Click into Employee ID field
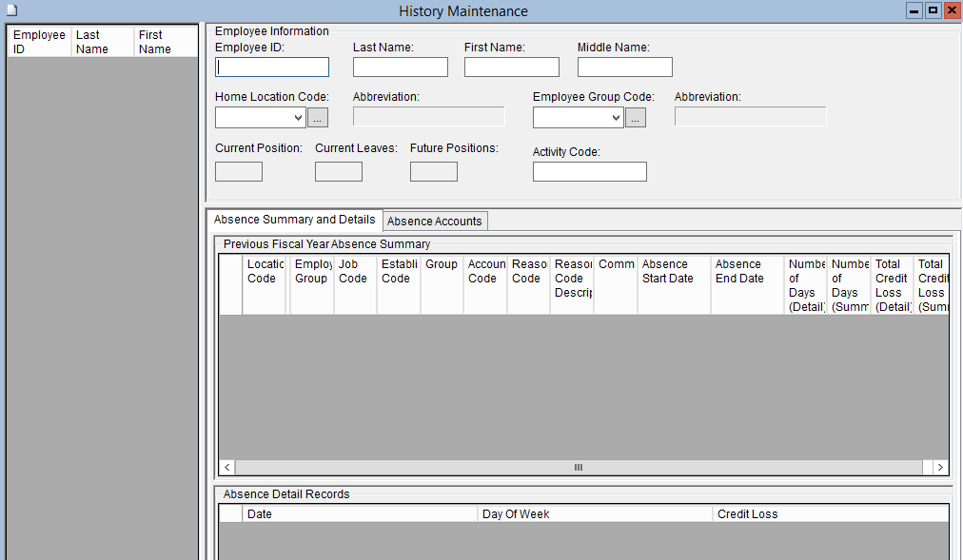Image resolution: width=963 pixels, height=560 pixels. (x=272, y=68)
